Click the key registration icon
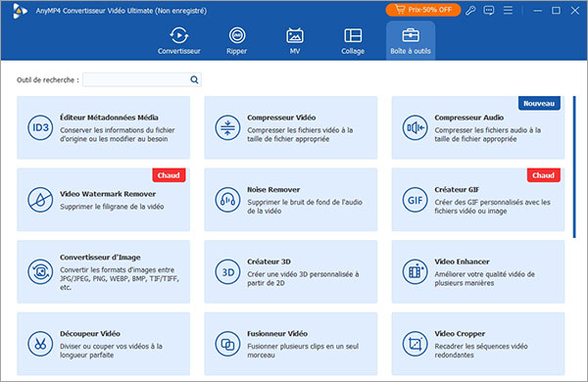This screenshot has width=588, height=382. pyautogui.click(x=470, y=10)
